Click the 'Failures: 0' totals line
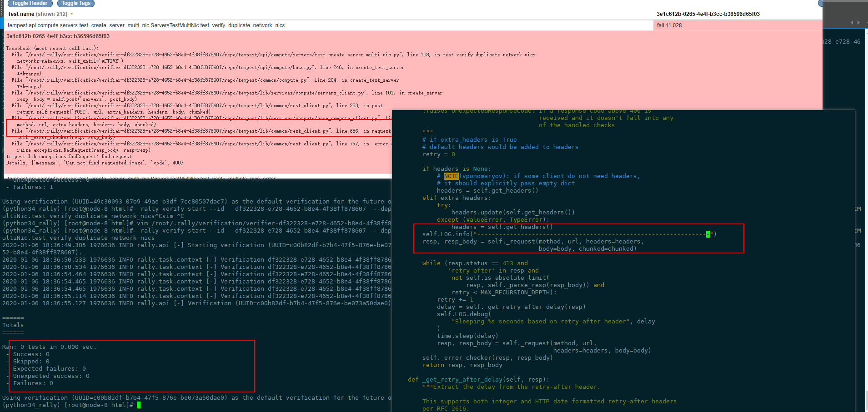 coord(33,383)
